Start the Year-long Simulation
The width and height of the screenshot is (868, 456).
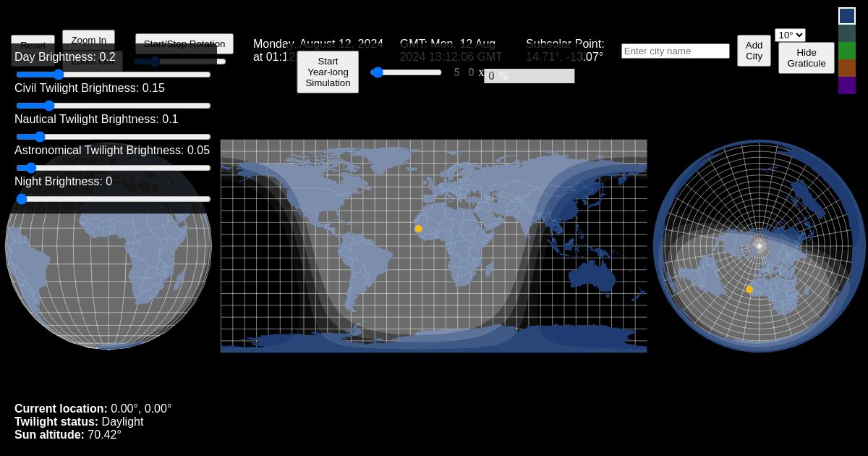click(328, 72)
